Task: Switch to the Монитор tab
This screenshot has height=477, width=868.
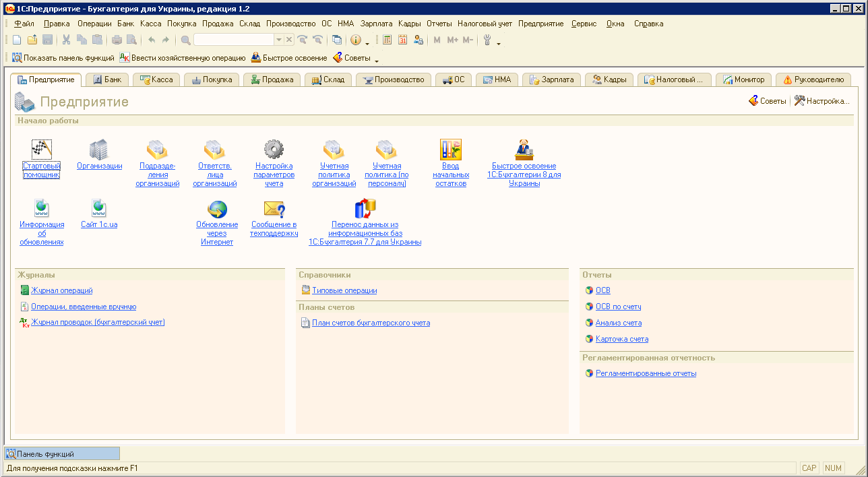Action: tap(744, 79)
